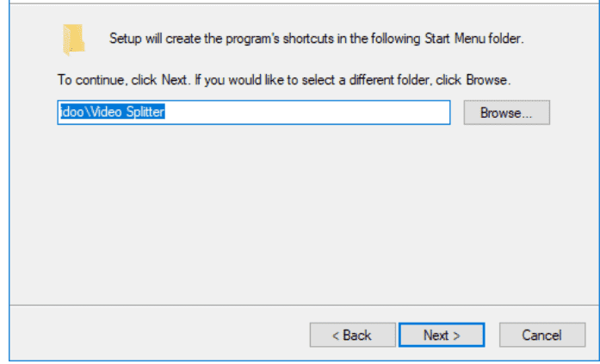600x364 pixels.
Task: Cancel the setup wizard
Action: pyautogui.click(x=541, y=335)
